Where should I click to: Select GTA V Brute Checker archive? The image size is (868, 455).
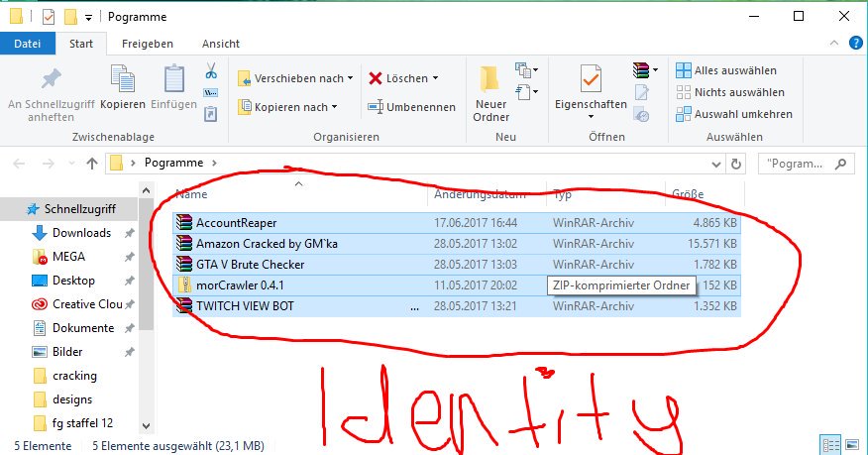tap(456, 264)
